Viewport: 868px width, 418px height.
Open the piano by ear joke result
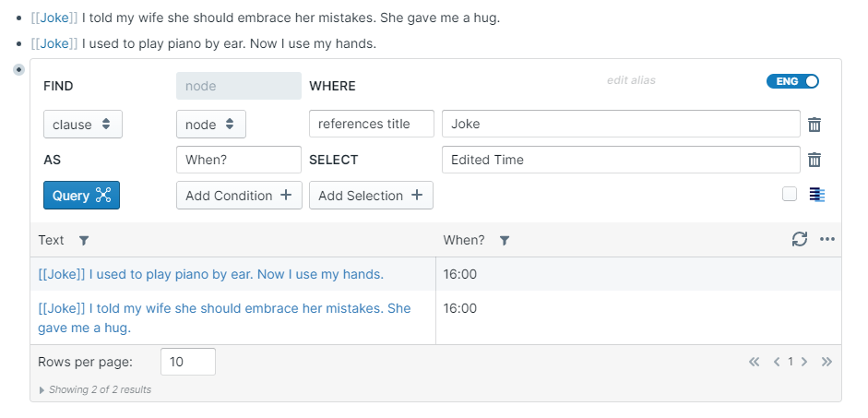tap(211, 274)
